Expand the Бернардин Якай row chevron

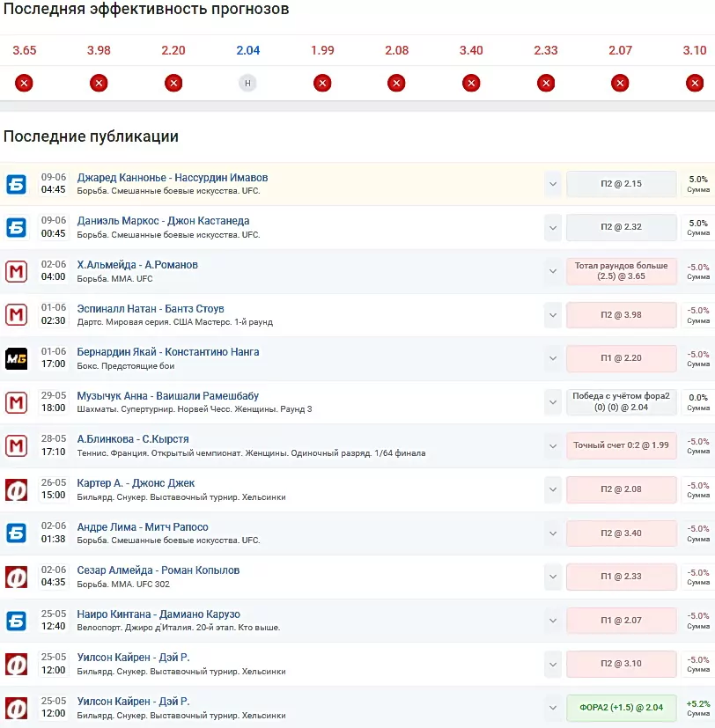(x=552, y=358)
